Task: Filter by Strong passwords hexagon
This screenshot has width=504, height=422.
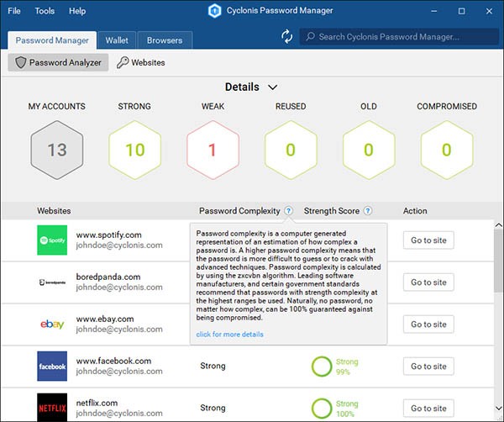Action: click(x=134, y=150)
